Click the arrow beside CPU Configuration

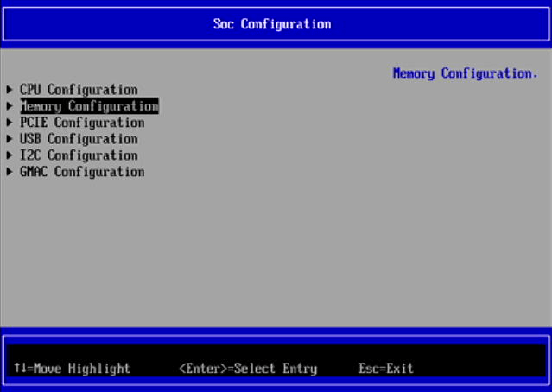pos(10,90)
